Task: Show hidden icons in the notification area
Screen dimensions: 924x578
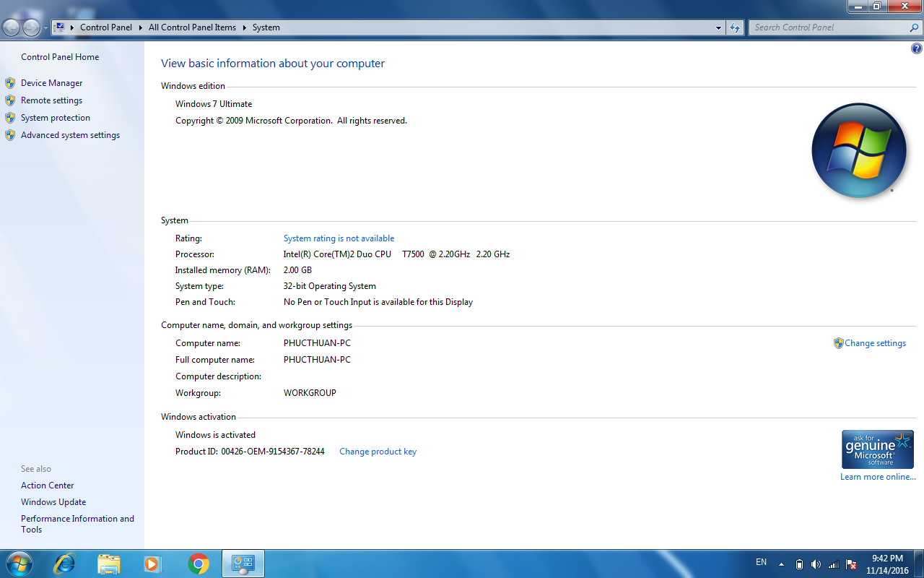Action: click(x=781, y=564)
